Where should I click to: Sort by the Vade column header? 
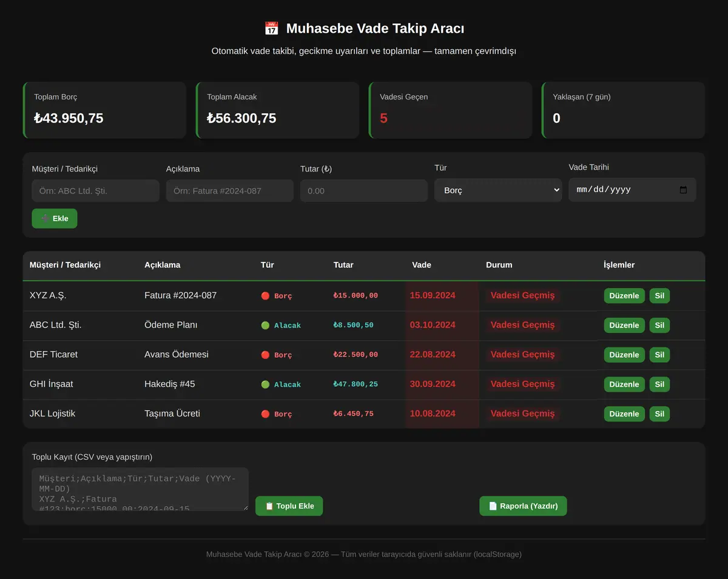click(422, 265)
